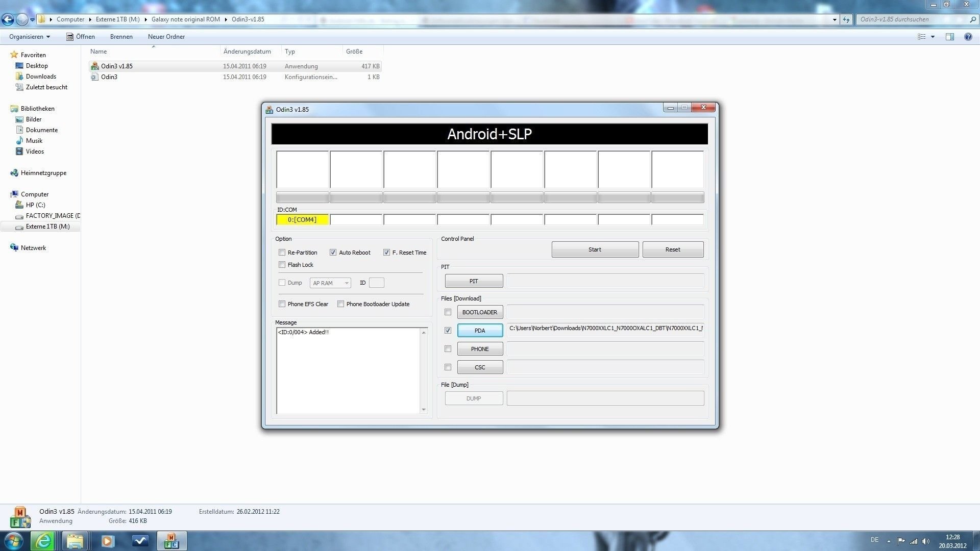Show hidden tray icons arrow
Screen dimensions: 980x551
click(889, 541)
